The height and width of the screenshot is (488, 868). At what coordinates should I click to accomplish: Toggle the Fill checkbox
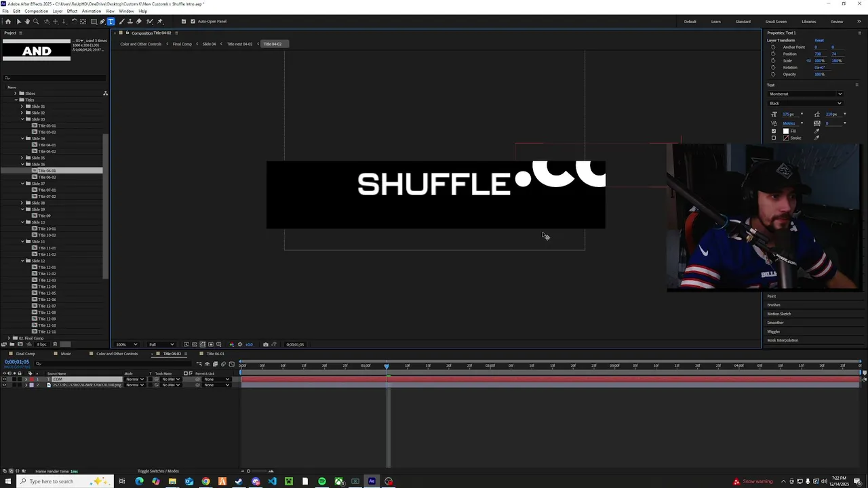pyautogui.click(x=774, y=131)
